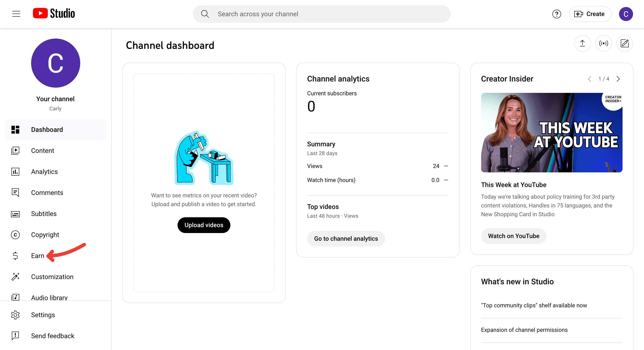Viewport: 644px width, 350px height.
Task: Click the Views value 24
Action: [x=436, y=166]
